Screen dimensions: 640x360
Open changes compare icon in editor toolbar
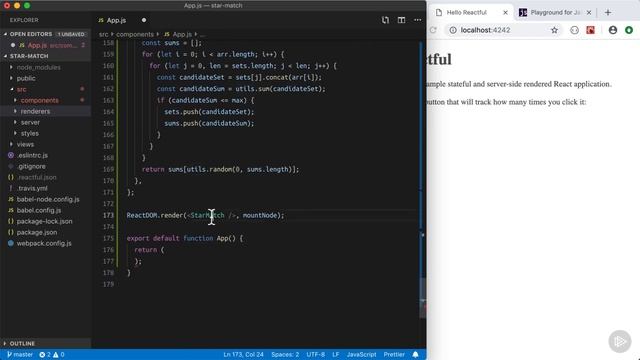click(x=385, y=20)
